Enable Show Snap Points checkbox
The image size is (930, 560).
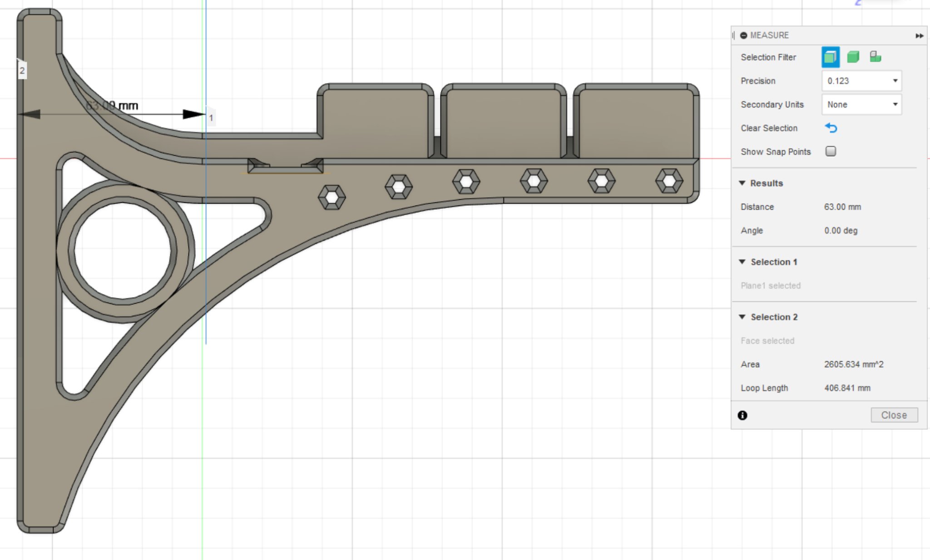[x=831, y=152]
